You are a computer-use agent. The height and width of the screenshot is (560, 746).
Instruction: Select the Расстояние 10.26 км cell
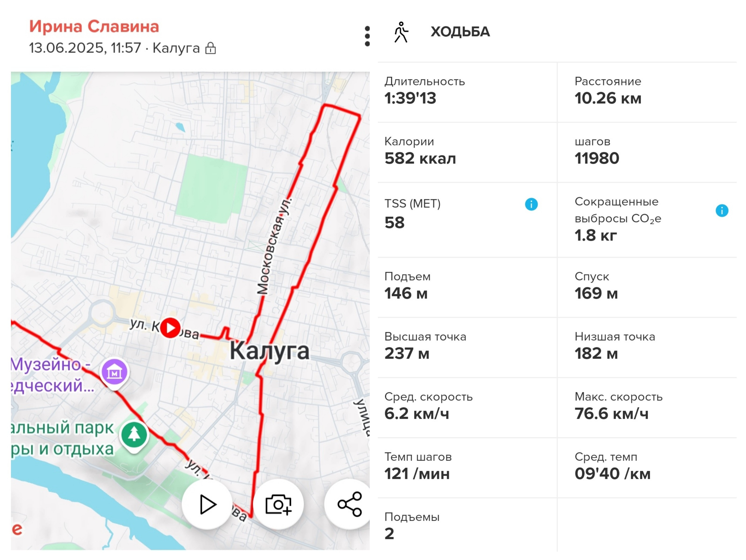coord(647,92)
